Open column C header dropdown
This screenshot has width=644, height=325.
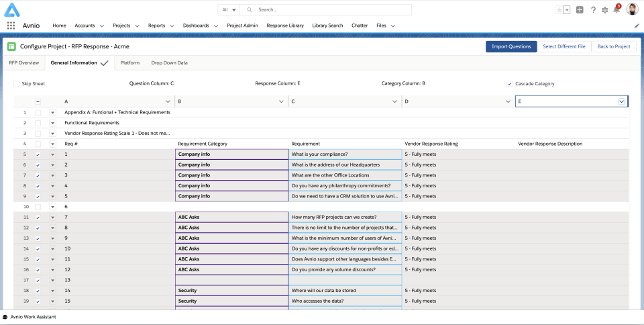click(x=394, y=101)
